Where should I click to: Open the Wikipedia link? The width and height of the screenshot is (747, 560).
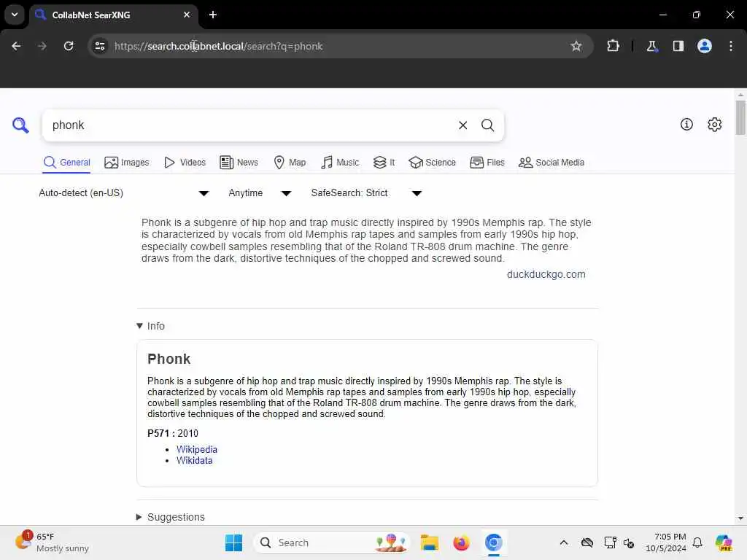tap(197, 449)
